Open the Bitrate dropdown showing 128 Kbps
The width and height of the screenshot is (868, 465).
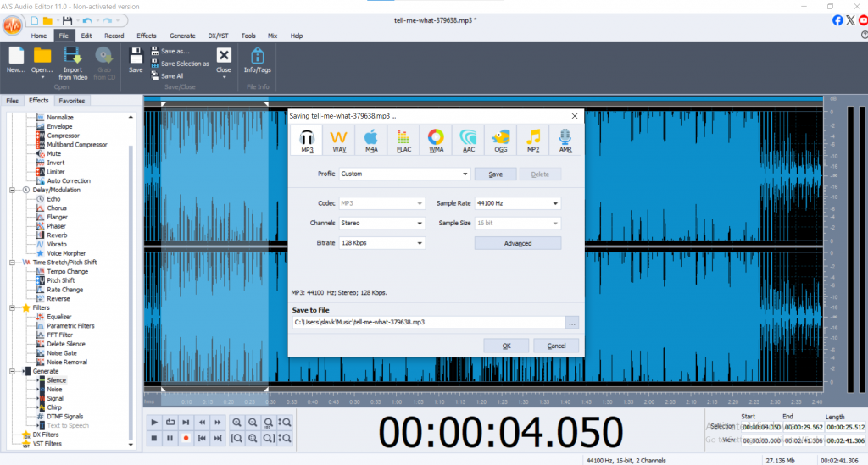tap(381, 243)
